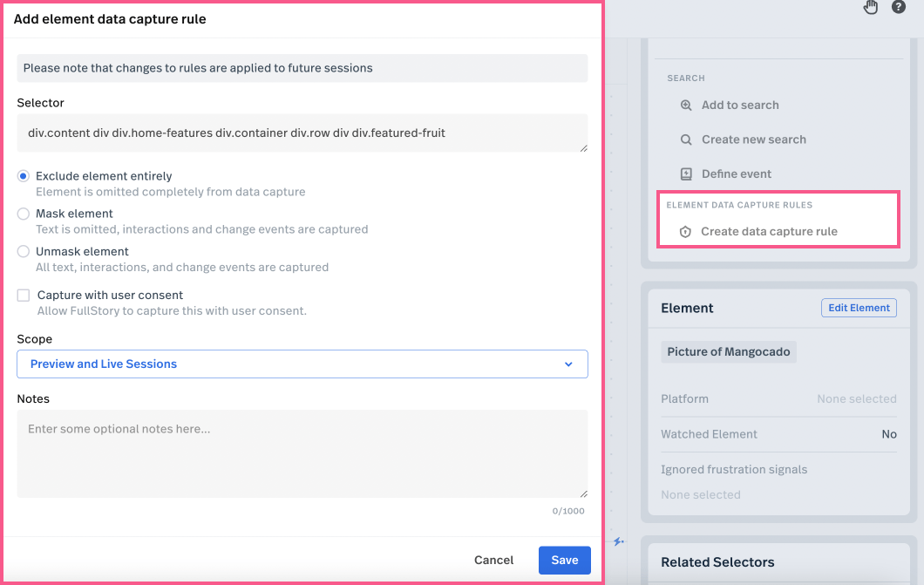
Task: Click the Add to search magnifier icon
Action: coord(686,105)
